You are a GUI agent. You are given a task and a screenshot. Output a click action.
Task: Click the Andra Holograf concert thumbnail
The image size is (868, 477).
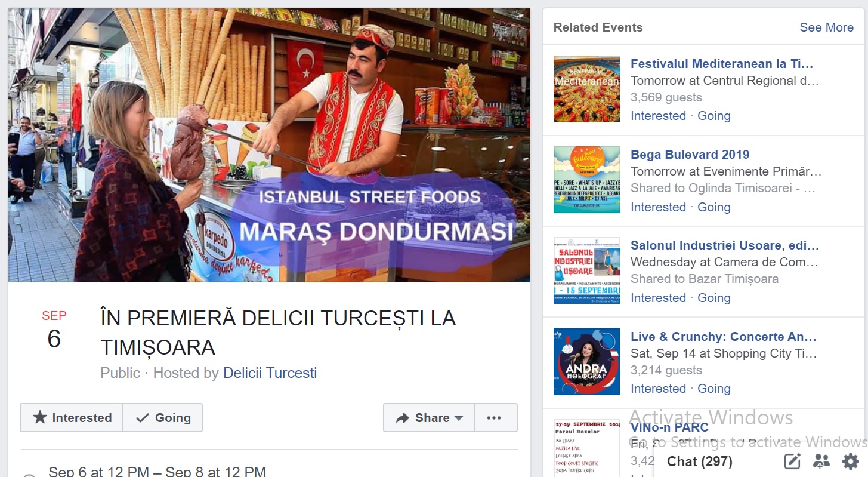pos(587,362)
